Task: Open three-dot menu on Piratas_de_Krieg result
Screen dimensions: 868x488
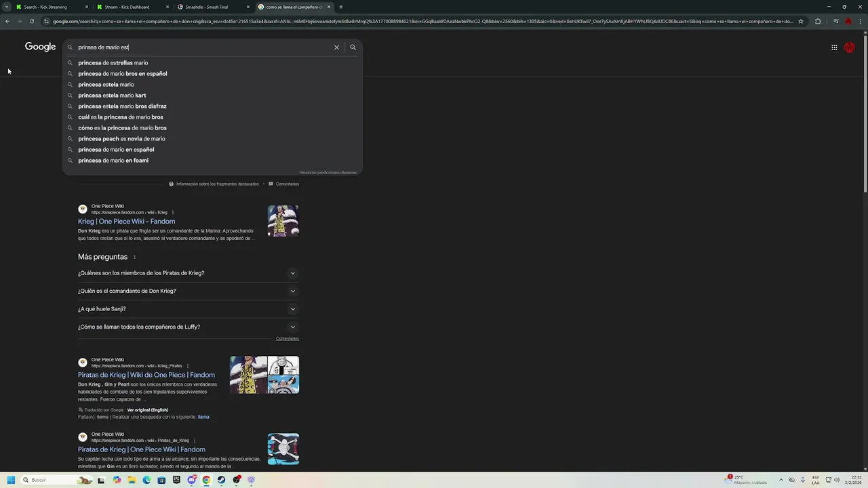Action: 195,441
